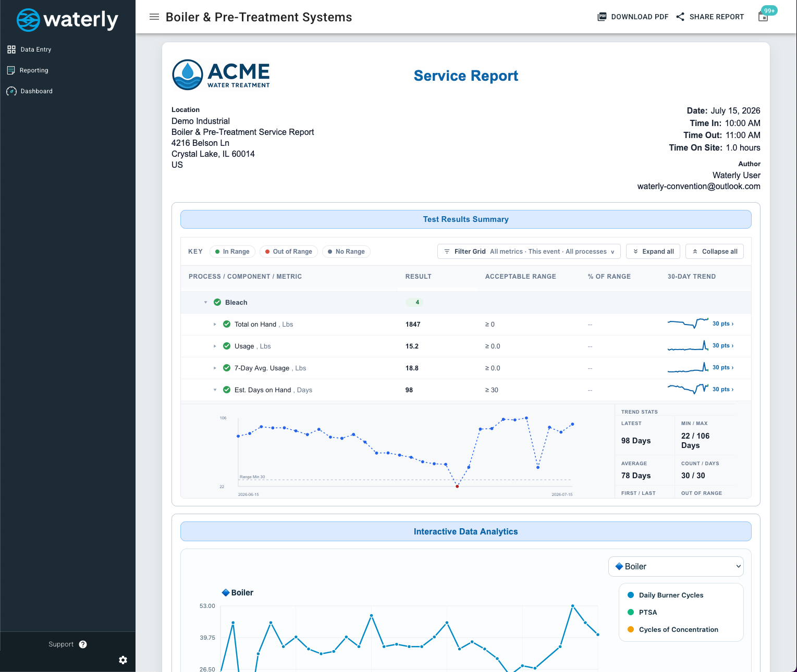Click the 30-DAY TREND column header
The width and height of the screenshot is (797, 672).
pyautogui.click(x=692, y=277)
